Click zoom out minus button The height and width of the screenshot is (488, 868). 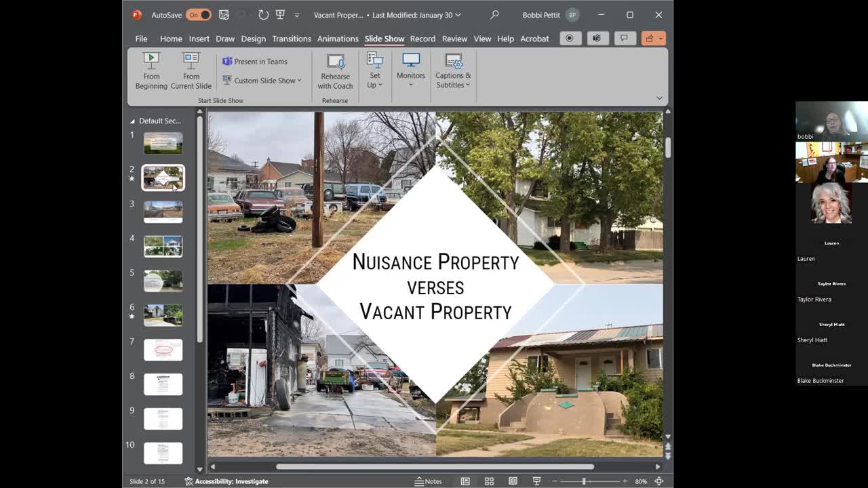[x=554, y=481]
